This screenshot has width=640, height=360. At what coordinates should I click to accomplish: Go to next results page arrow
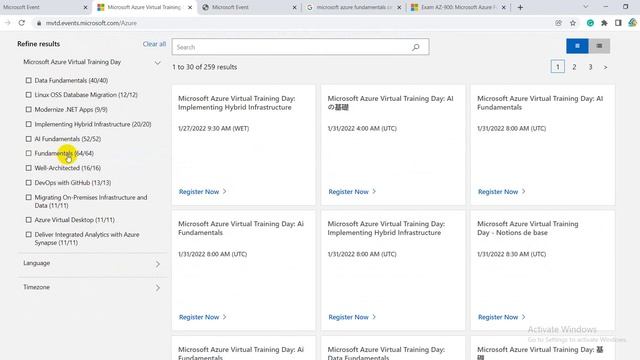coord(605,67)
